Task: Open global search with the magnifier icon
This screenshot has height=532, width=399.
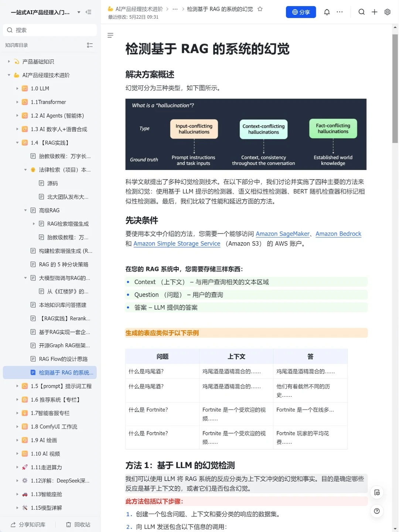Action: coord(361,12)
